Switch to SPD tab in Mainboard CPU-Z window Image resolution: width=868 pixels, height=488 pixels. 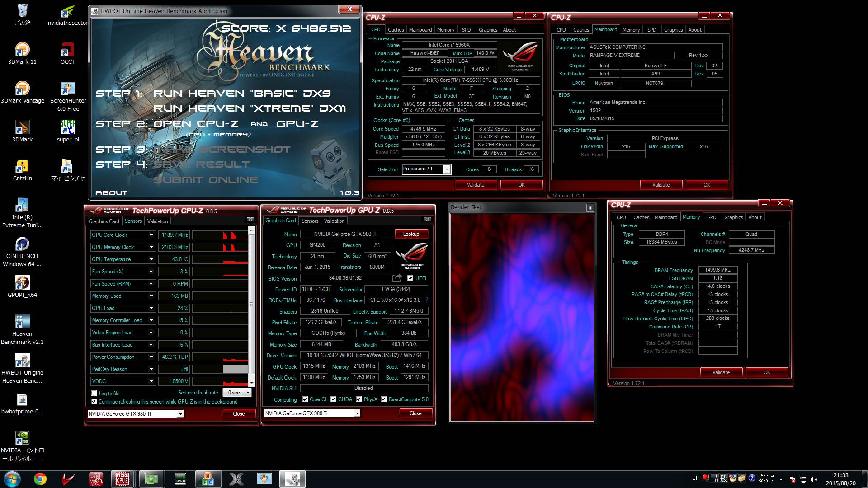coord(651,30)
